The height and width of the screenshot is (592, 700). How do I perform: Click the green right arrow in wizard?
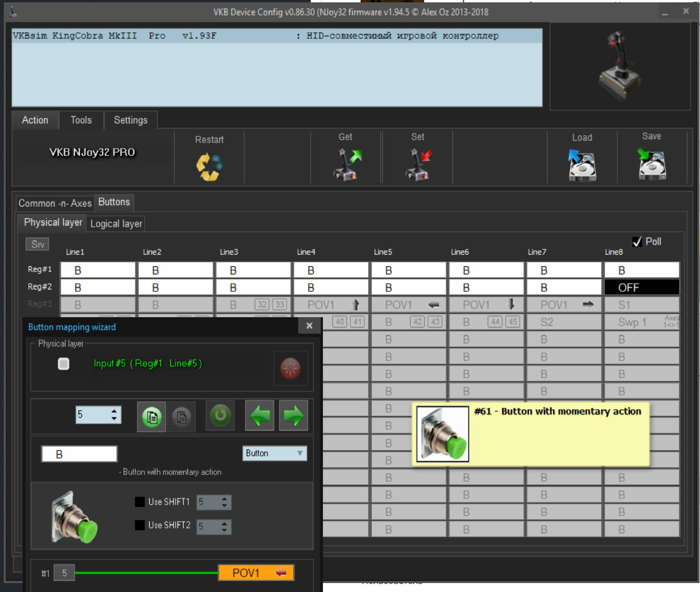pyautogui.click(x=293, y=416)
